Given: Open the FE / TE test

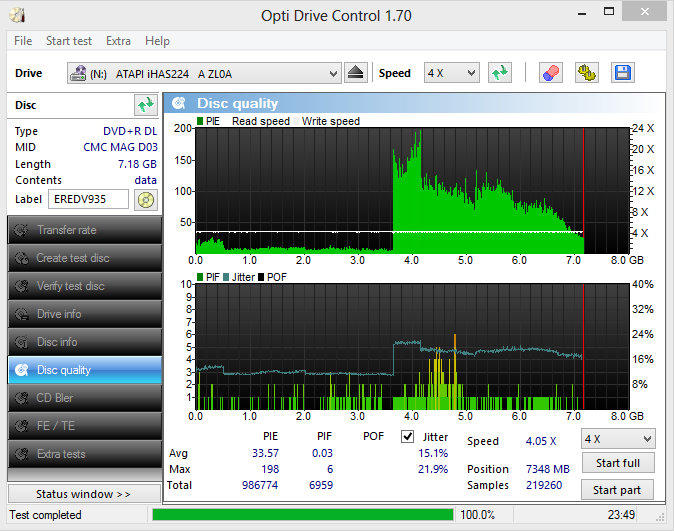Looking at the screenshot, I should pyautogui.click(x=85, y=426).
